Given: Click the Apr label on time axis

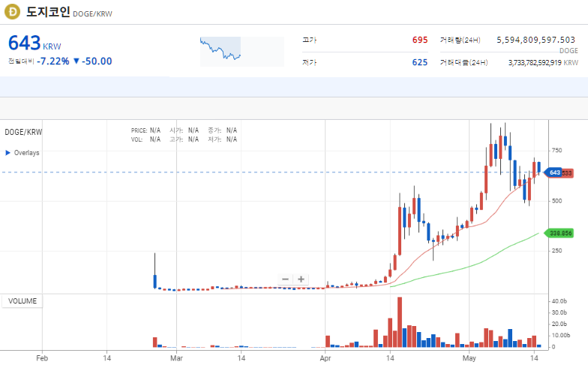Looking at the screenshot, I should pyautogui.click(x=325, y=358).
